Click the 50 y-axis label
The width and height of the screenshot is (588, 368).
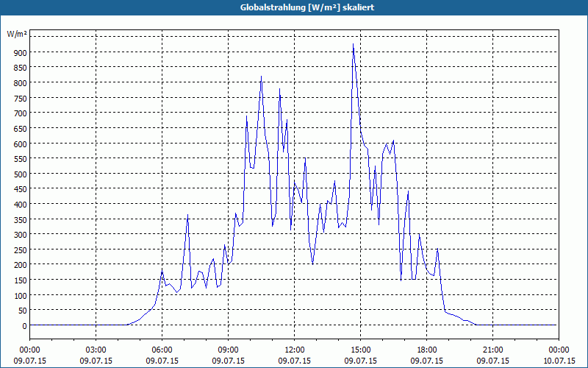23,311
